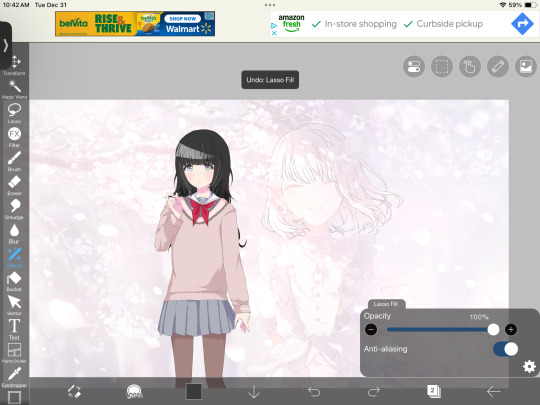Toggle the Anti-aliasing switch
Image resolution: width=540 pixels, height=405 pixels.
505,349
